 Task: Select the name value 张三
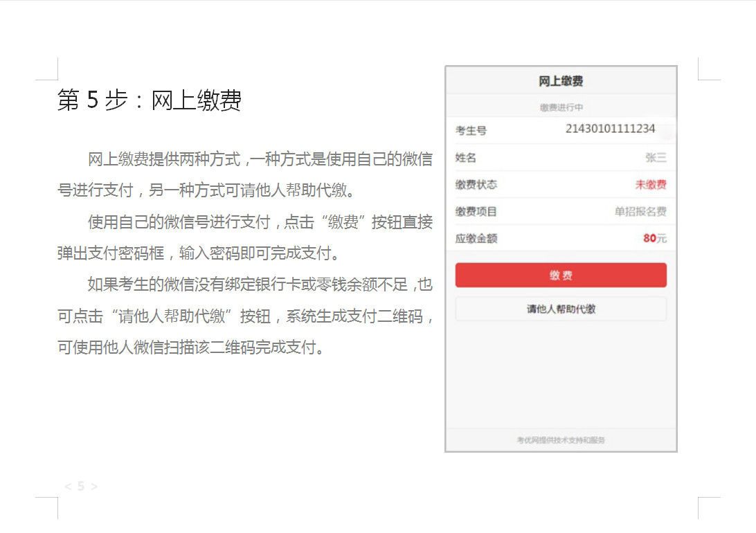click(656, 158)
